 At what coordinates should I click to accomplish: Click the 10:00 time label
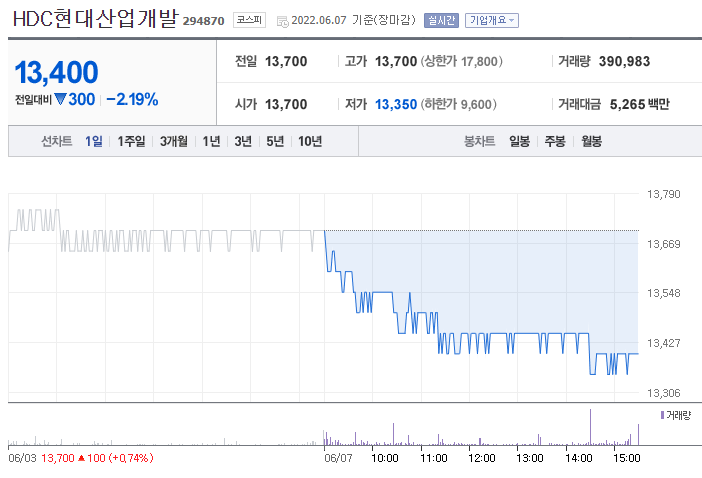coord(385,458)
